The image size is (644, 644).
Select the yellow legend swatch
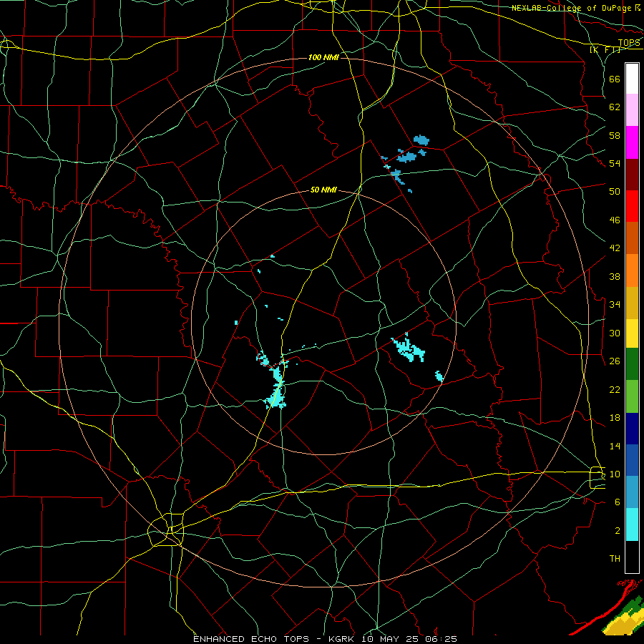(x=632, y=333)
